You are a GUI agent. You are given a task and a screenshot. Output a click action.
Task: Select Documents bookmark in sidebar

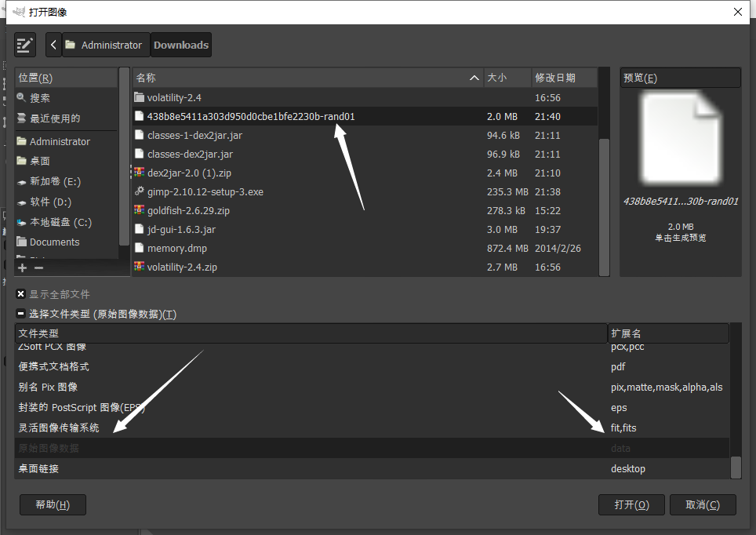tap(66, 242)
